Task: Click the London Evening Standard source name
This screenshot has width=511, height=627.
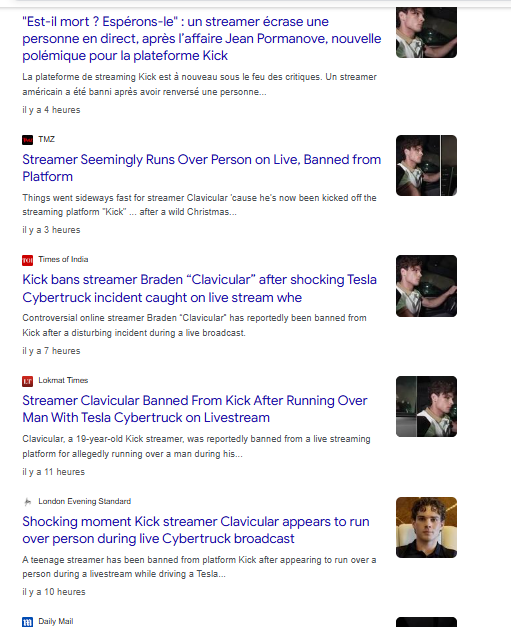Action: coord(84,501)
